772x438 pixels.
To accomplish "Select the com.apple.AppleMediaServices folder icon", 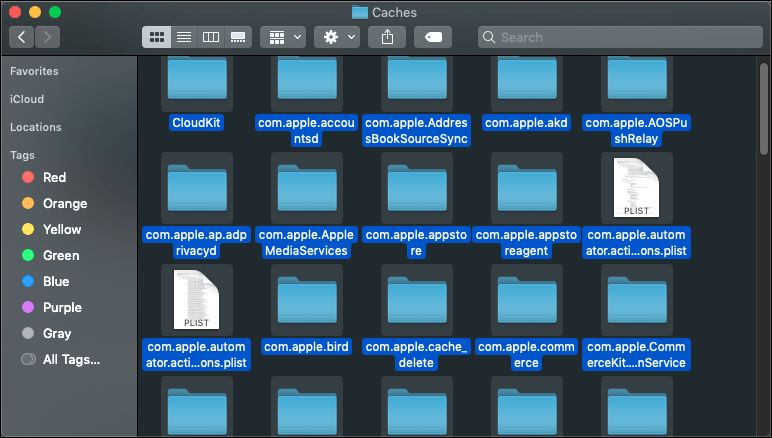I will click(x=307, y=188).
